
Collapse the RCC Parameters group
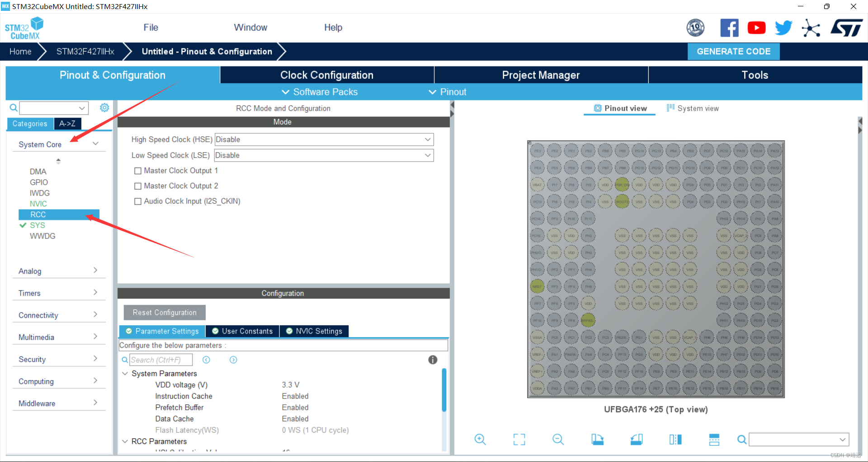pos(125,441)
